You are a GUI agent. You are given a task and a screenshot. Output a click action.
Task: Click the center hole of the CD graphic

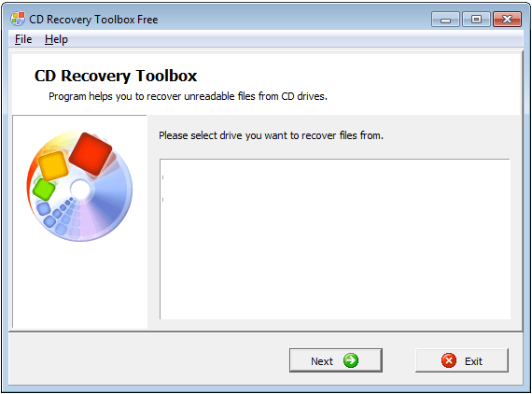coord(80,190)
